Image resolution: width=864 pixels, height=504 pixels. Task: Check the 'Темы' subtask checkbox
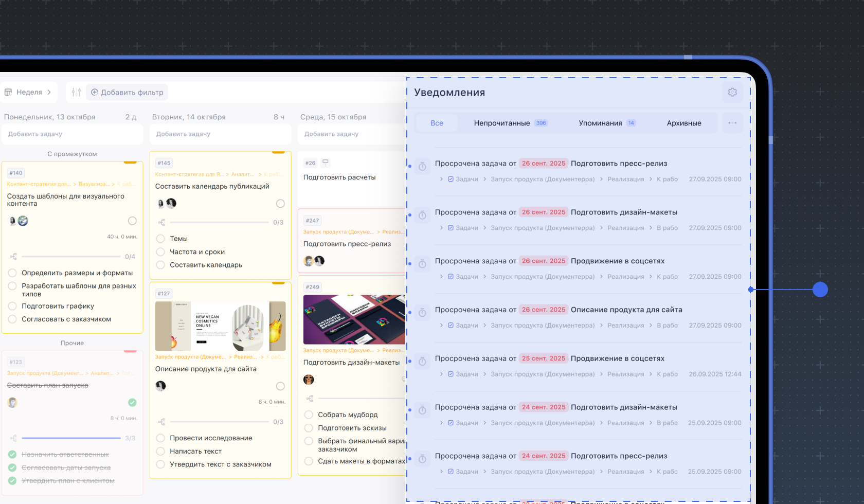coord(160,239)
